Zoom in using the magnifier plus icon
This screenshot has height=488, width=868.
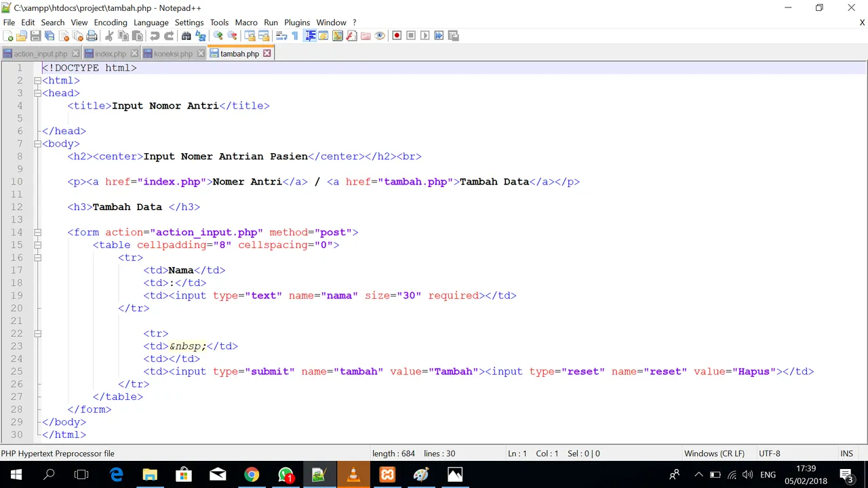pyautogui.click(x=218, y=35)
